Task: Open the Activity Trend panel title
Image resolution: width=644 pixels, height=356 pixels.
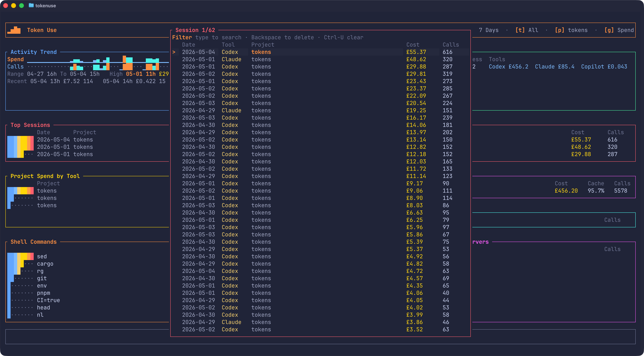Action: [34, 52]
